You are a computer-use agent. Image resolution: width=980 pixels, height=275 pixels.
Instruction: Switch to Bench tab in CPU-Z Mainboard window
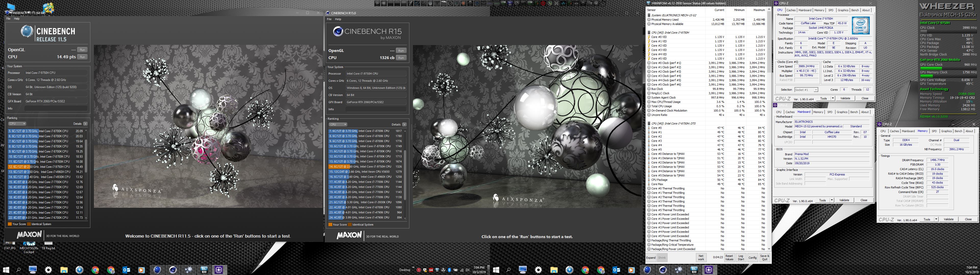point(854,112)
